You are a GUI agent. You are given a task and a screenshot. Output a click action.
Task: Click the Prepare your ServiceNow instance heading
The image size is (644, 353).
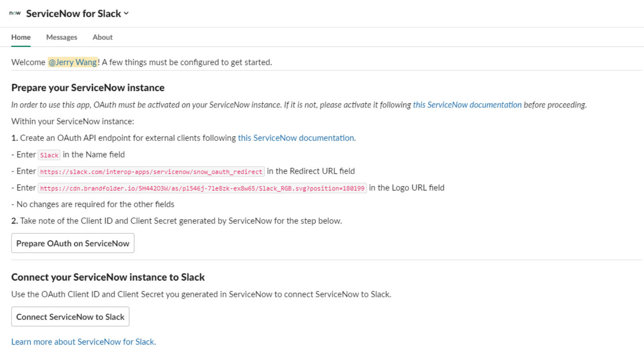88,87
